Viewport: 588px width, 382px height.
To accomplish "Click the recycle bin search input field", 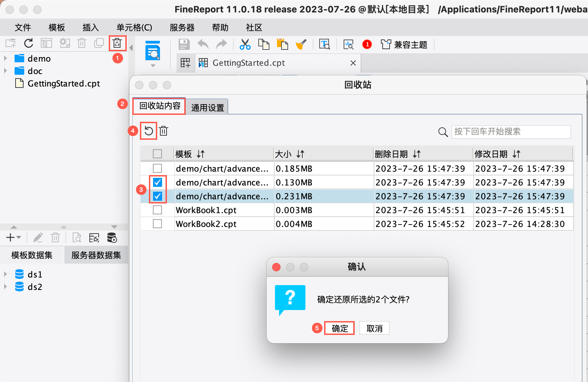I will point(511,132).
